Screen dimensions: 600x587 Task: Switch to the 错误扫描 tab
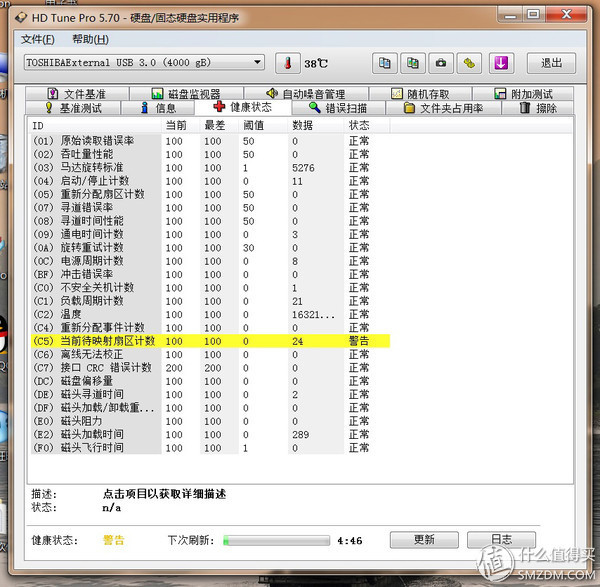click(338, 108)
